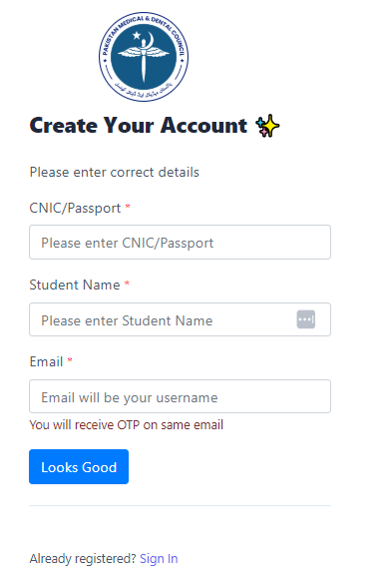This screenshot has width=392, height=582.
Task: Click the sparkles emoji beside the heading
Action: click(267, 126)
